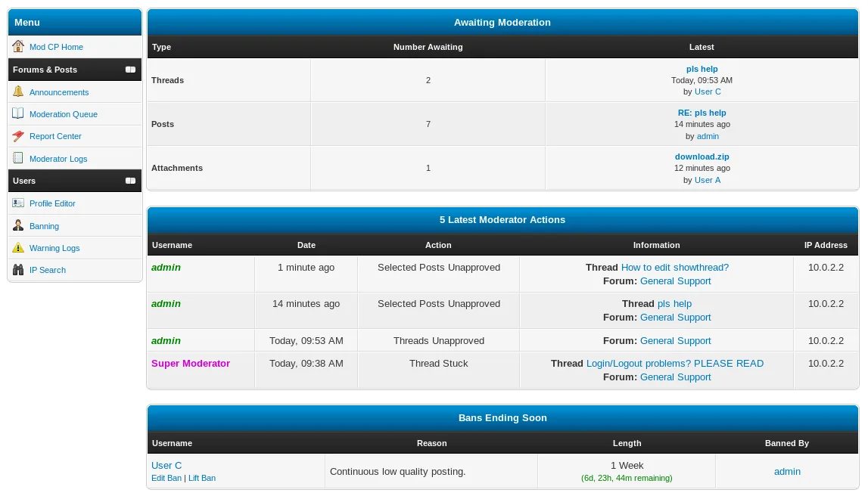Click the Mod CP Home house icon
The width and height of the screenshot is (868, 496).
[18, 46]
